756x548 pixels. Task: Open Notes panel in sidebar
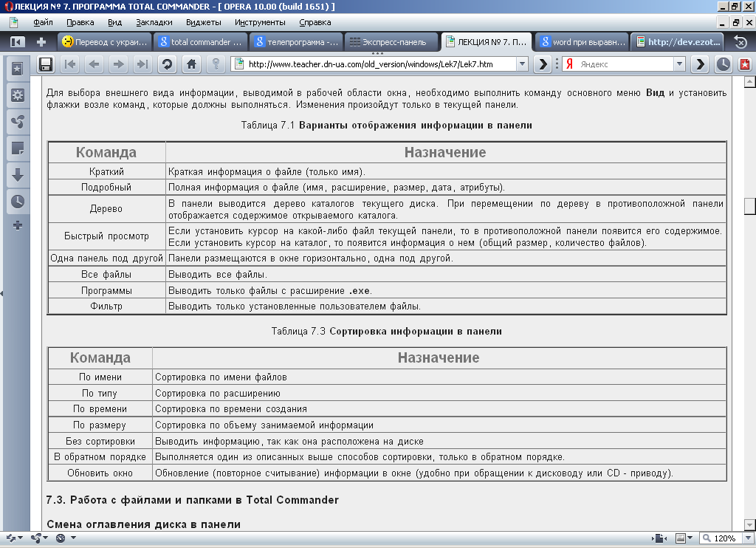click(x=18, y=148)
